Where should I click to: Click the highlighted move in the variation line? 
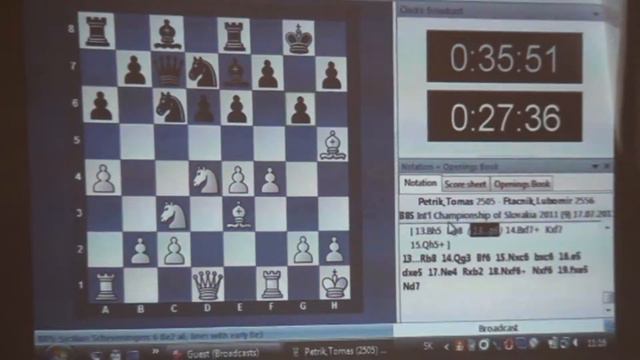point(485,230)
